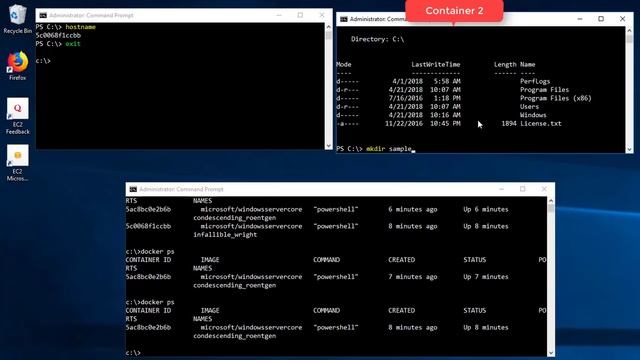This screenshot has height=360, width=640.
Task: Click scroll up arrow in top-left Command Prompt
Action: click(x=329, y=27)
